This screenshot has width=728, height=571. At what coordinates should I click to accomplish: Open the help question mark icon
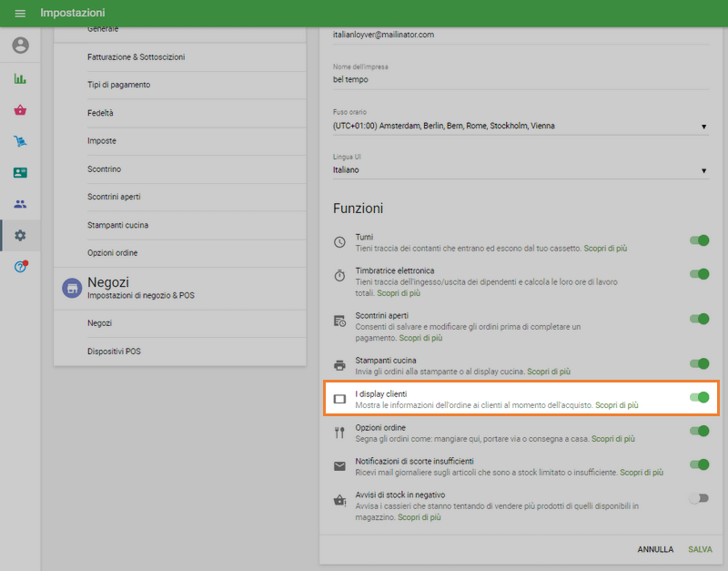pos(20,267)
